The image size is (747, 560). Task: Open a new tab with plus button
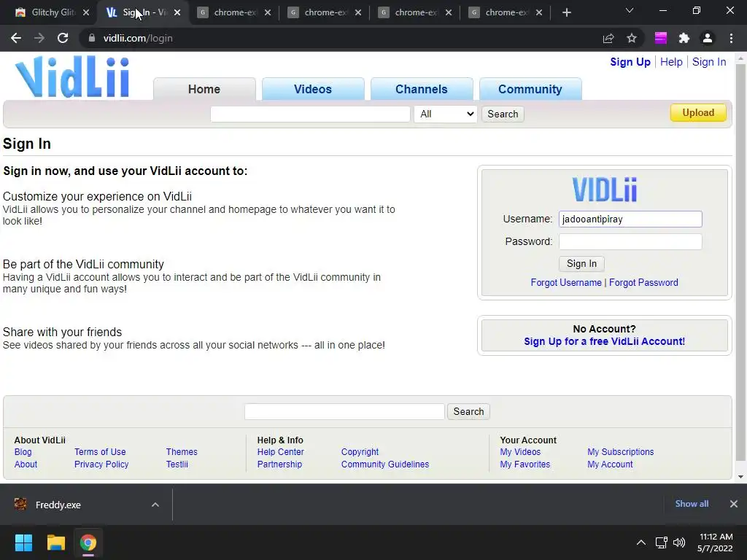566,12
